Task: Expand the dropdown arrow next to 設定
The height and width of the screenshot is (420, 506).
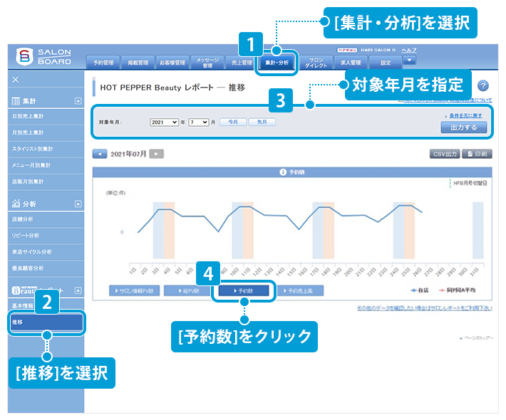Action: [x=409, y=60]
